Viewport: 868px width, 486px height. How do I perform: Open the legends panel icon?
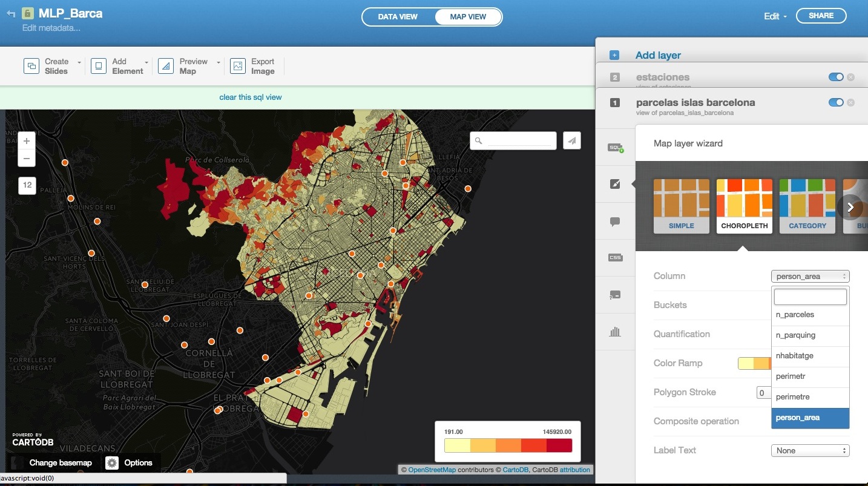(615, 295)
